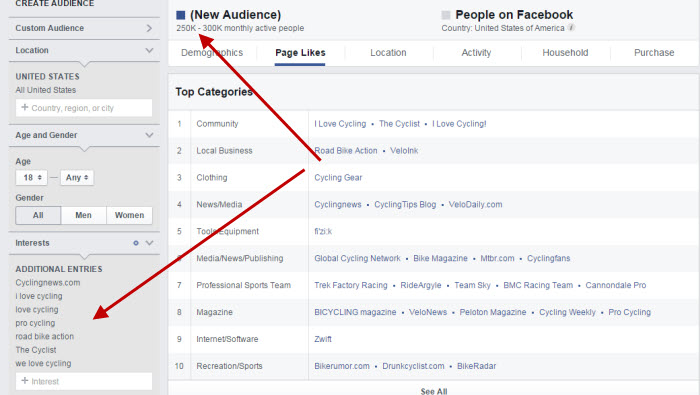Viewport: 700px width, 395px height.
Task: Select the All gender option
Action: 38,215
